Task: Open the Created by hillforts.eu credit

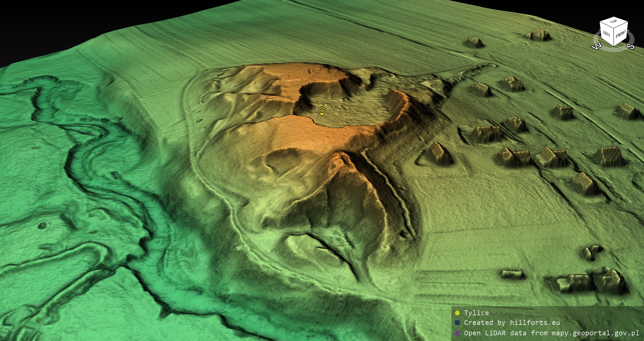Action: (512, 323)
